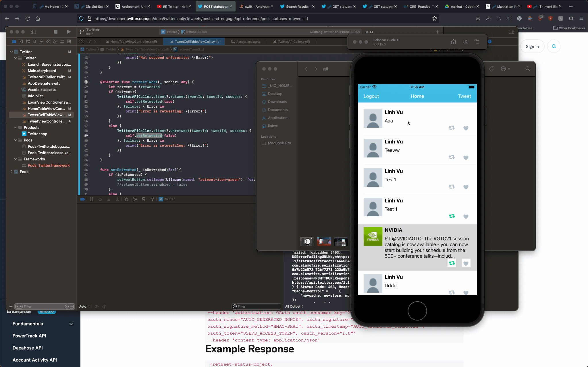Open the Find navigator magnifier icon
The image size is (588, 367).
(x=34, y=42)
